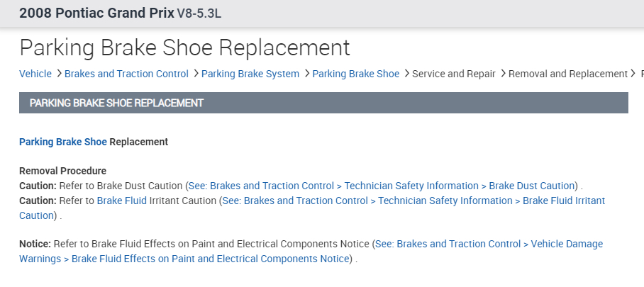Click chevron right after Vehicle breadcrumb
Image resolution: width=644 pixels, height=287 pixels.
(x=58, y=74)
